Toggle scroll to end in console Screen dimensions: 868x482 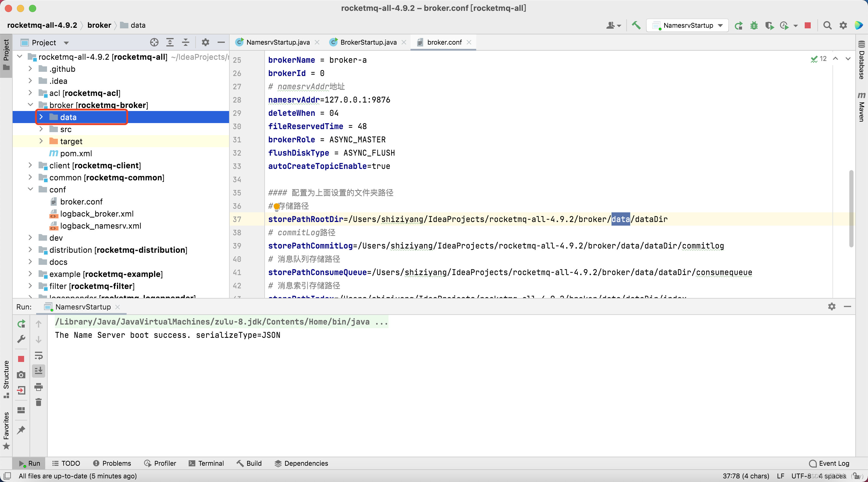[x=38, y=371]
